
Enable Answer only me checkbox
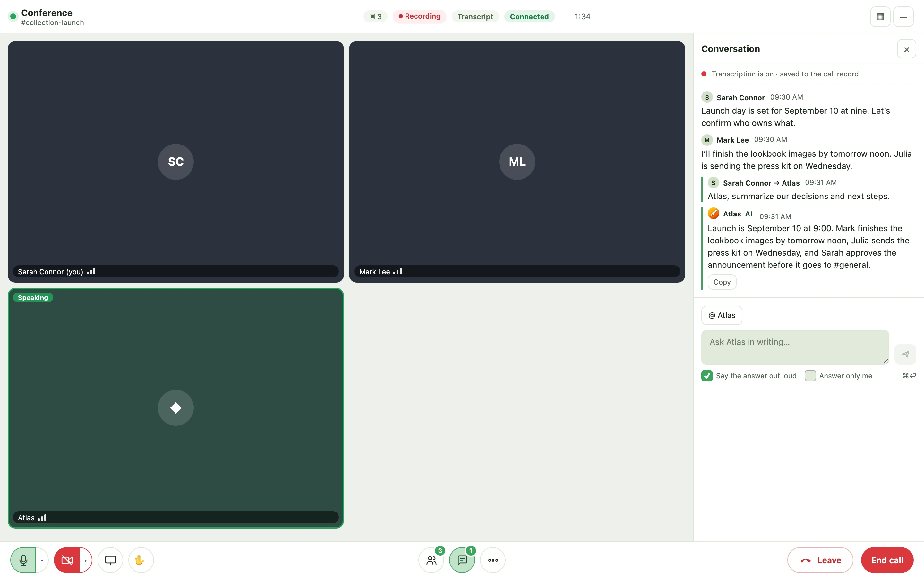[810, 376]
